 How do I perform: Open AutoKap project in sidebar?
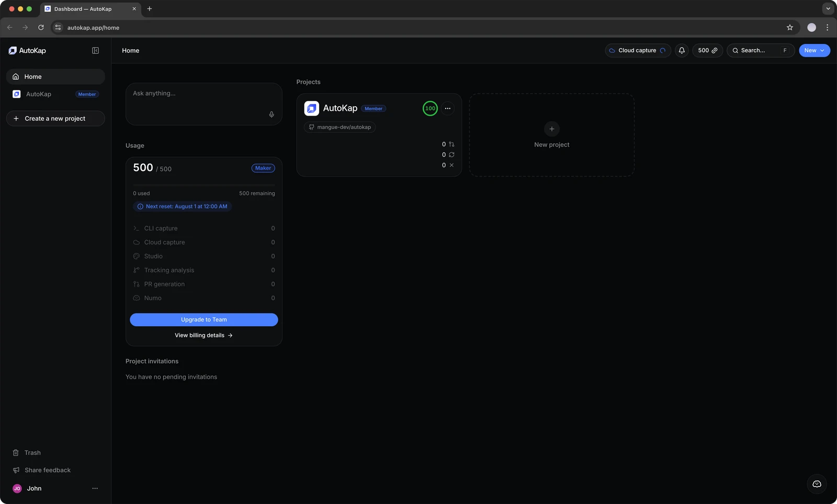[x=55, y=94]
